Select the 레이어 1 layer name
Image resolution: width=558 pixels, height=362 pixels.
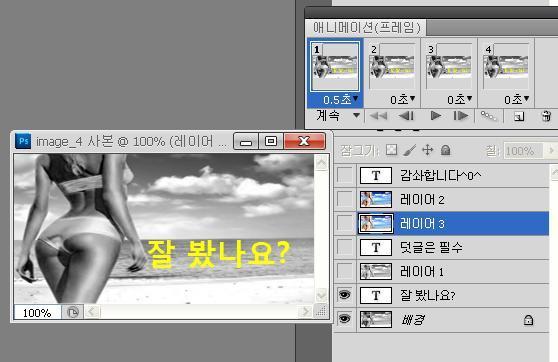[x=422, y=272]
